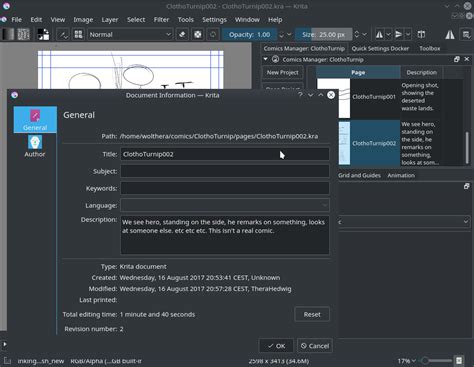Adjust the brush Size slider
Image resolution: width=474 pixels, height=367 pixels.
pyautogui.click(x=323, y=34)
